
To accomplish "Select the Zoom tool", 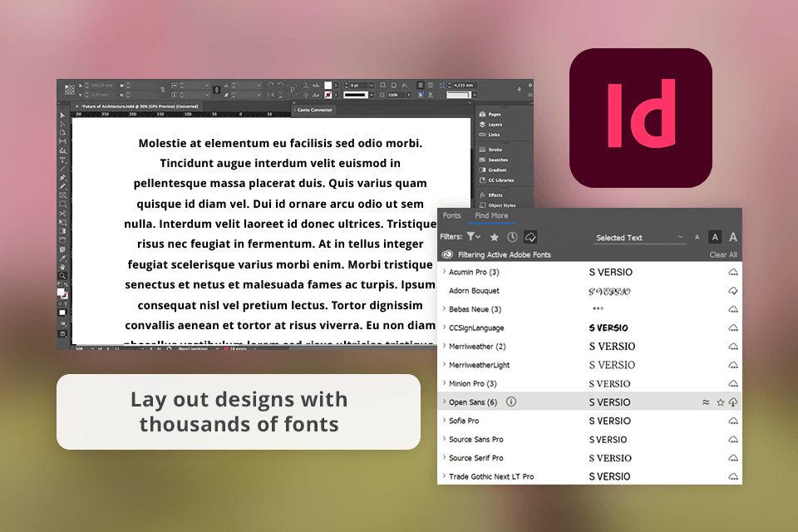I will [x=62, y=275].
